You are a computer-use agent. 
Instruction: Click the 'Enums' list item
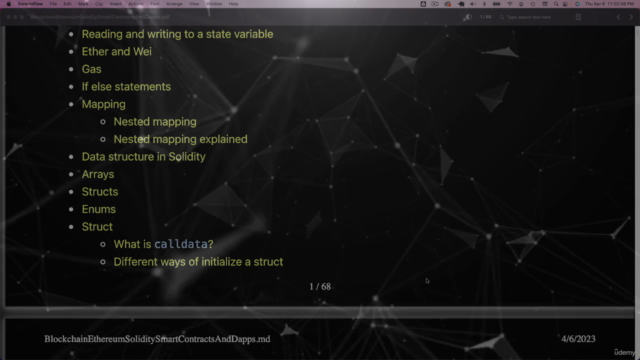98,209
